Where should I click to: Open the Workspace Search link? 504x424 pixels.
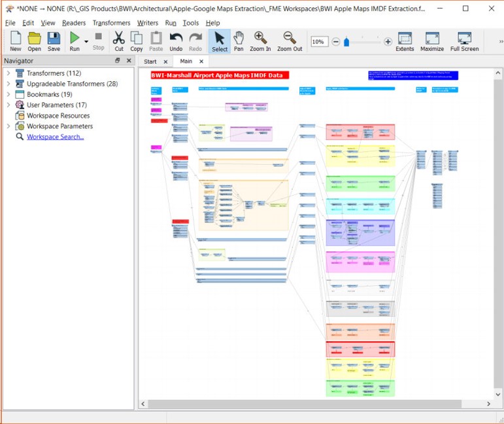click(x=56, y=137)
